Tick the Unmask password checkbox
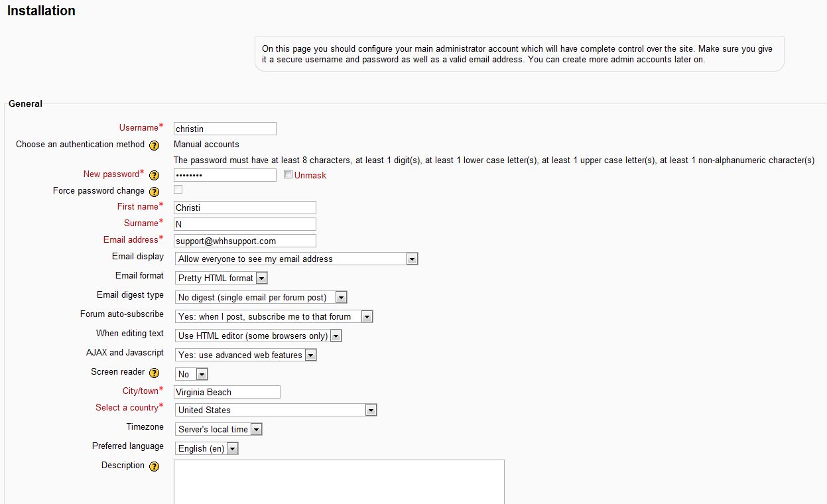The height and width of the screenshot is (504, 827). pos(288,174)
